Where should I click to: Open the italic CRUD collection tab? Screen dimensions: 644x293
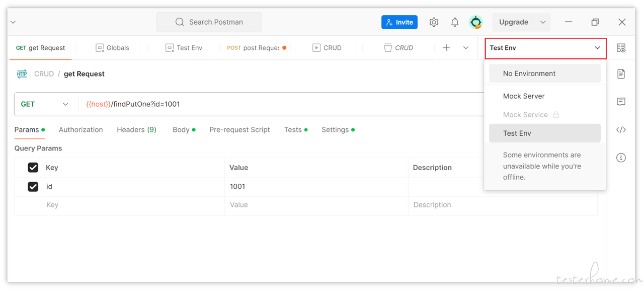coord(398,48)
